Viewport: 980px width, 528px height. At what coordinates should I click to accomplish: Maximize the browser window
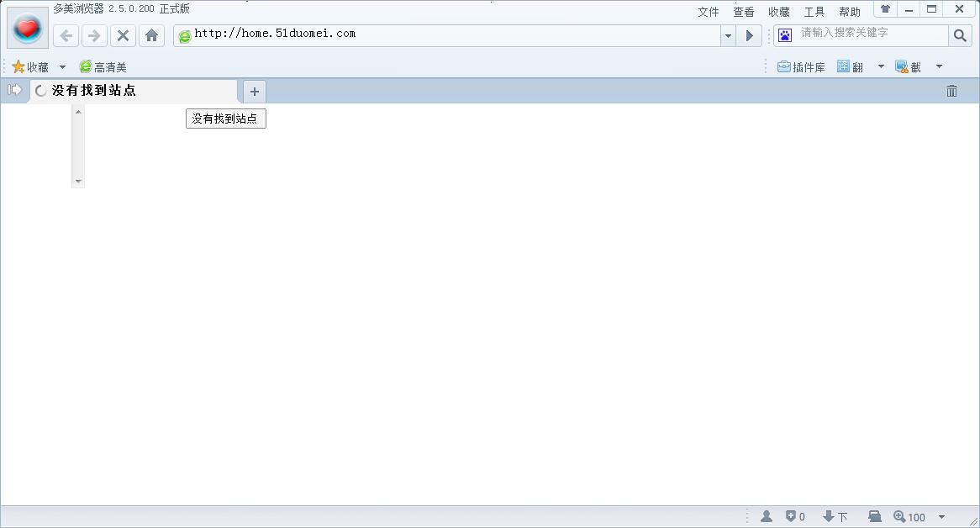(x=931, y=8)
